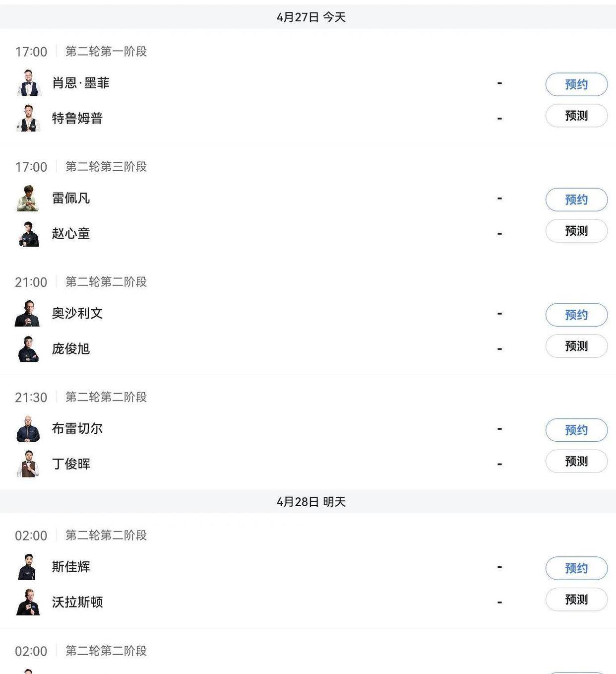
Task: Select the 4月28日 明天 date header
Action: [308, 501]
